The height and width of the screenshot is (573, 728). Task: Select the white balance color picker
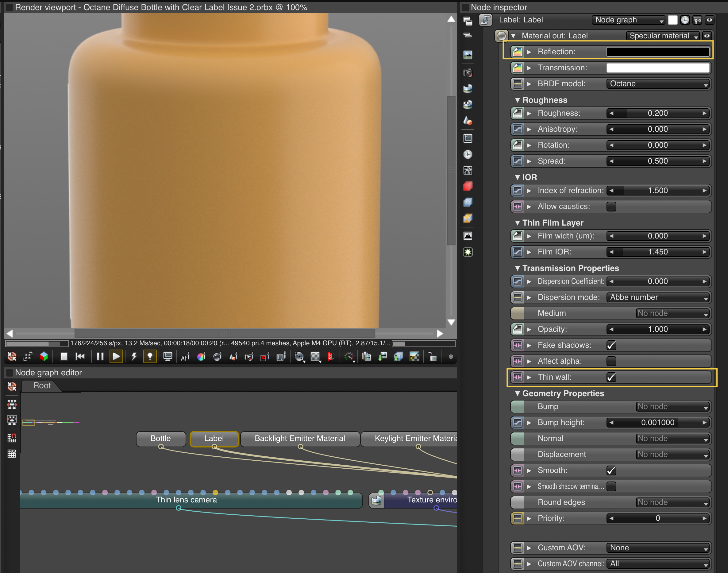point(201,357)
